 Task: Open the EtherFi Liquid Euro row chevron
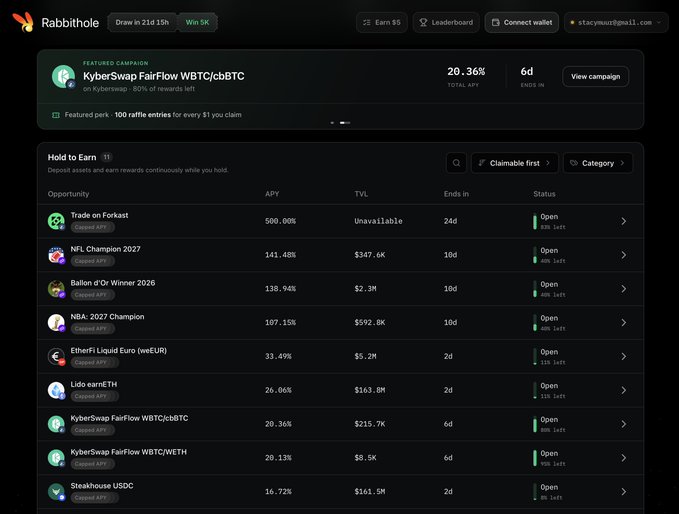point(624,356)
